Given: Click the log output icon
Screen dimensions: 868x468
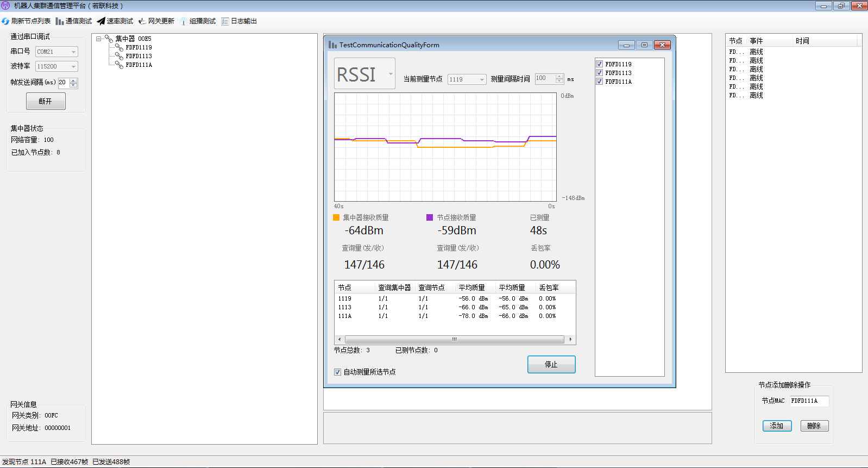Looking at the screenshot, I should [x=225, y=21].
